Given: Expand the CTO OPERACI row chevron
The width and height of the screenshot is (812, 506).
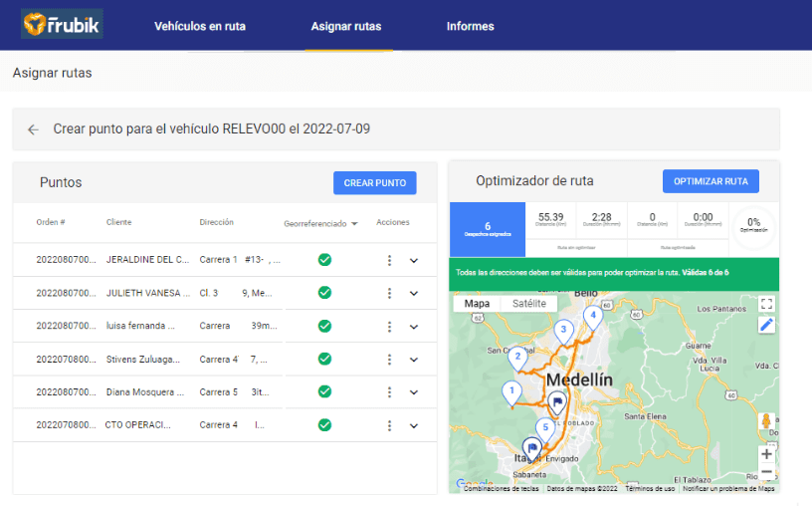Looking at the screenshot, I should 414,426.
